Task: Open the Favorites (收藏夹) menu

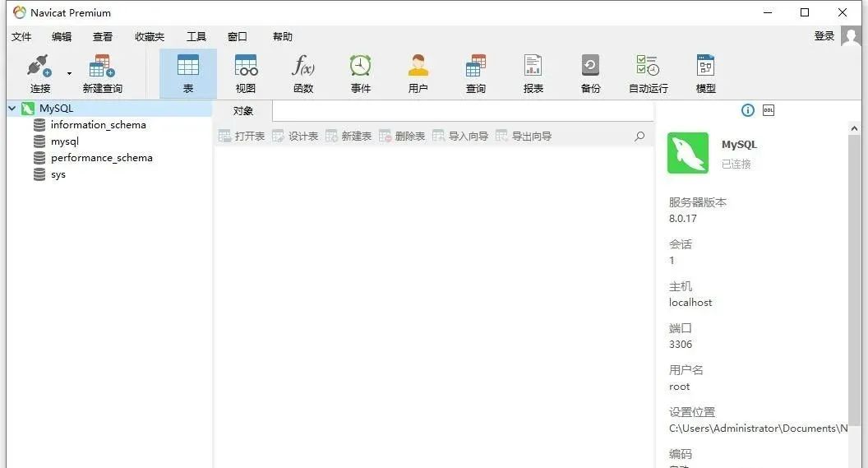Action: 150,36
